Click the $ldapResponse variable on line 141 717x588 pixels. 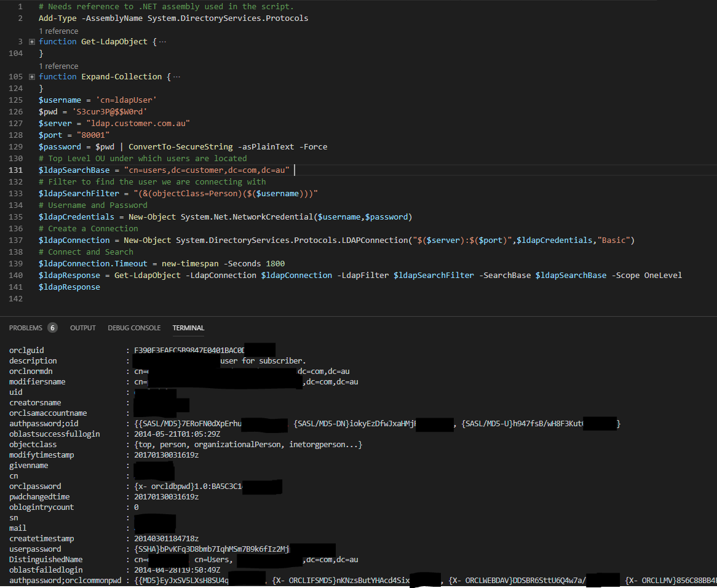69,287
